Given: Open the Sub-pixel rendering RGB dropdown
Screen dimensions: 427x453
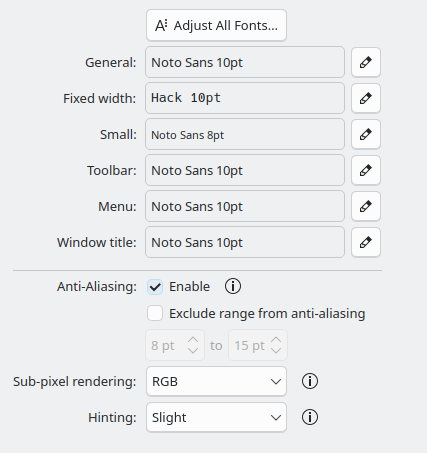Looking at the screenshot, I should (216, 381).
